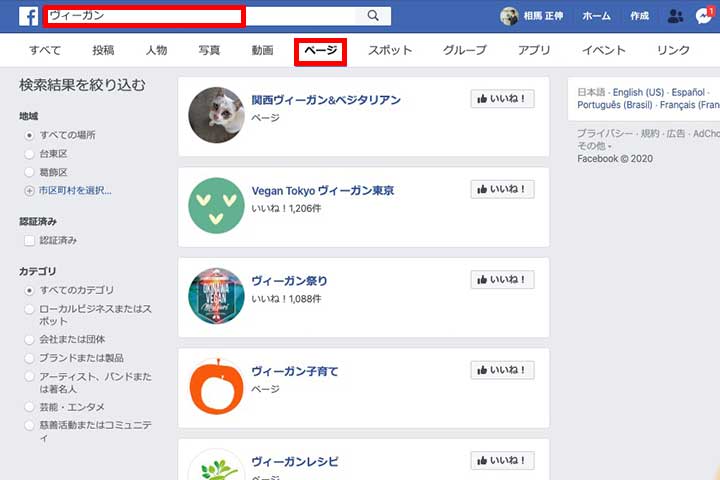Image resolution: width=720 pixels, height=480 pixels.
Task: Like the ヴィーガン祭り page
Action: pos(502,280)
